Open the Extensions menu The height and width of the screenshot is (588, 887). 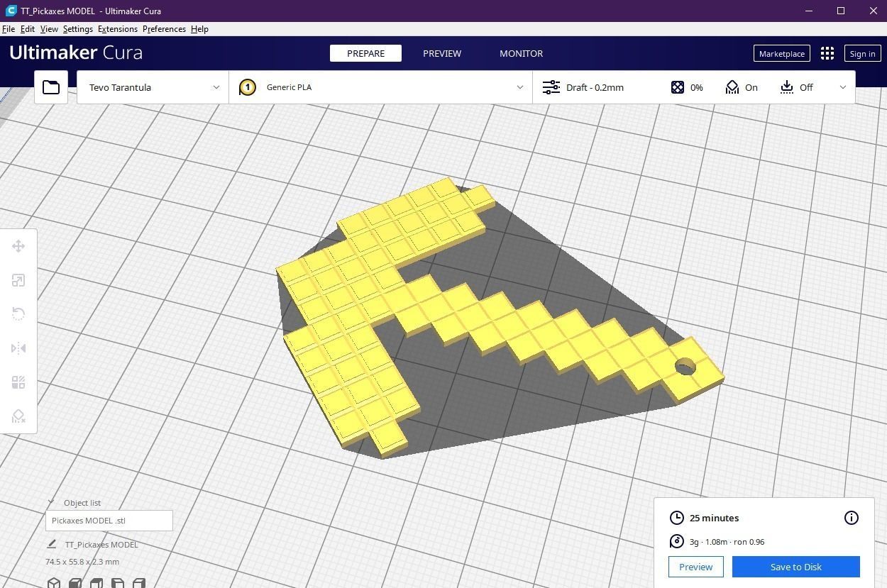[118, 29]
